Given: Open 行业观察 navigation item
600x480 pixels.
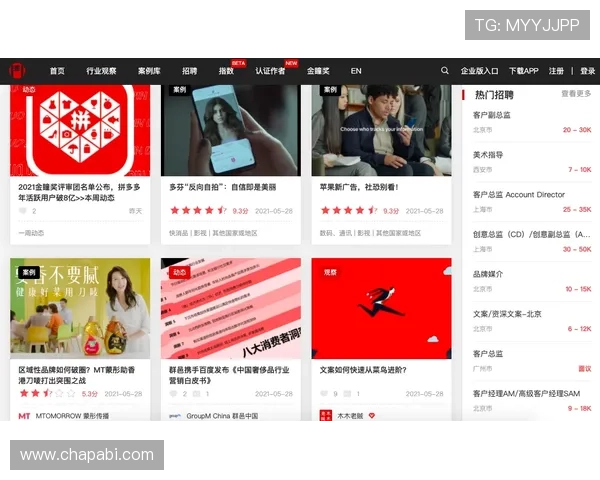Looking at the screenshot, I should point(101,71).
